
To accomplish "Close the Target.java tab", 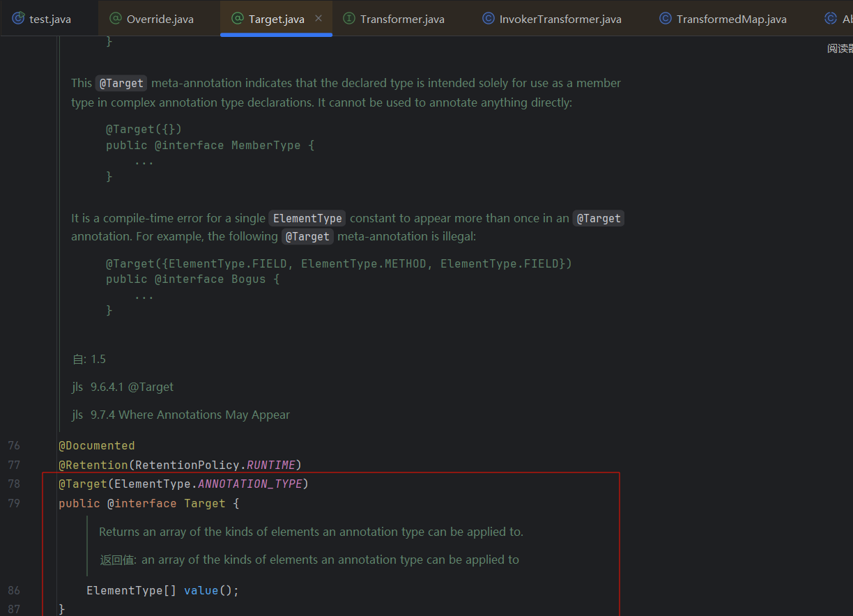I will click(x=318, y=19).
